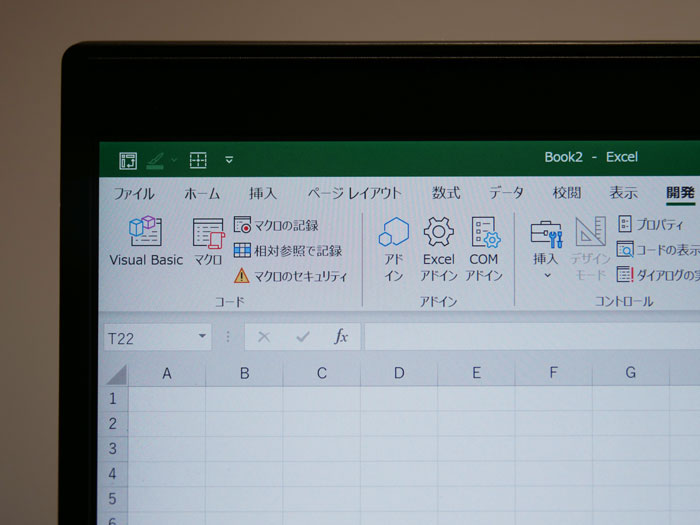Click the fx Insert Function button
This screenshot has height=525, width=700.
coord(341,337)
